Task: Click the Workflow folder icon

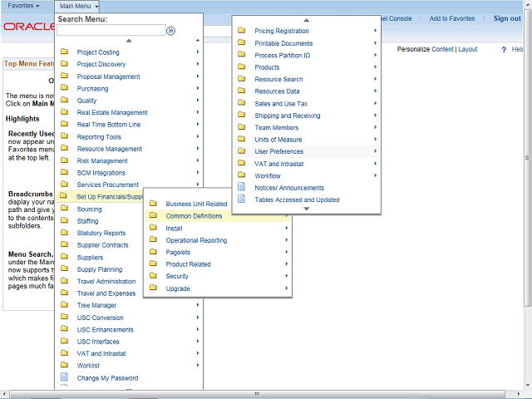Action: point(242,175)
